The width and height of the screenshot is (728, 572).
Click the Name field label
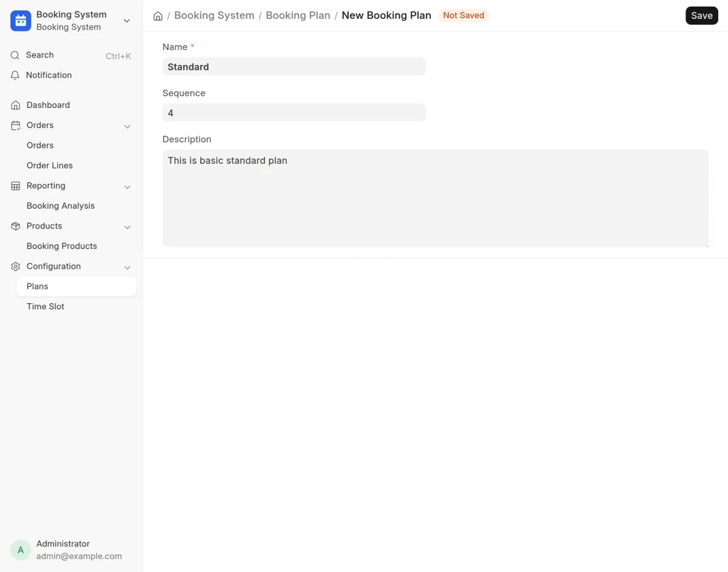tap(175, 47)
